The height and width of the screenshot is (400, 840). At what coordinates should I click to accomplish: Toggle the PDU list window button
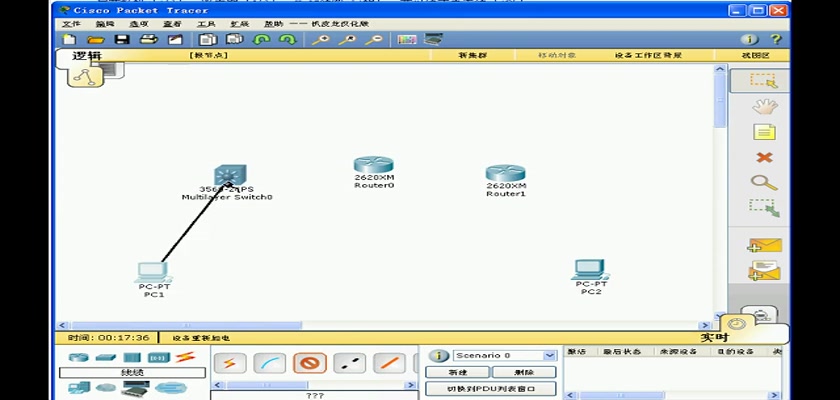tap(490, 389)
